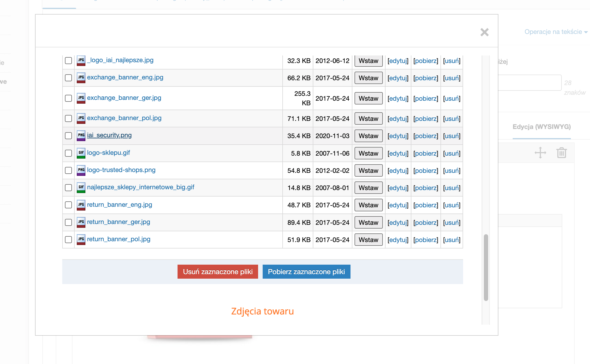Open the Operacje na tekście dropdown

pyautogui.click(x=556, y=32)
